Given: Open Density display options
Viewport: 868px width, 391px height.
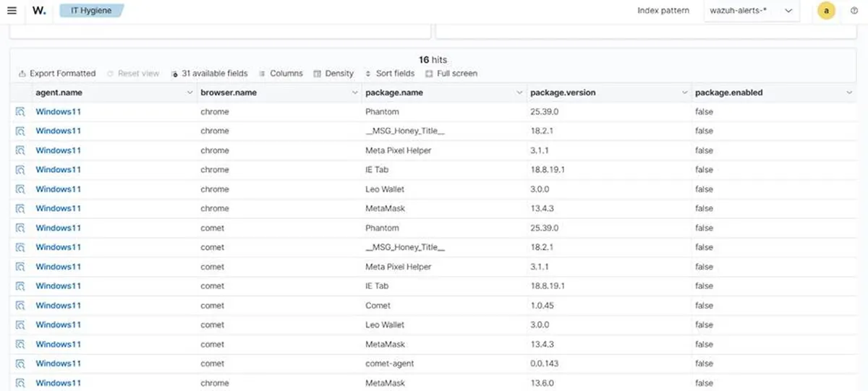Looking at the screenshot, I should [x=333, y=73].
